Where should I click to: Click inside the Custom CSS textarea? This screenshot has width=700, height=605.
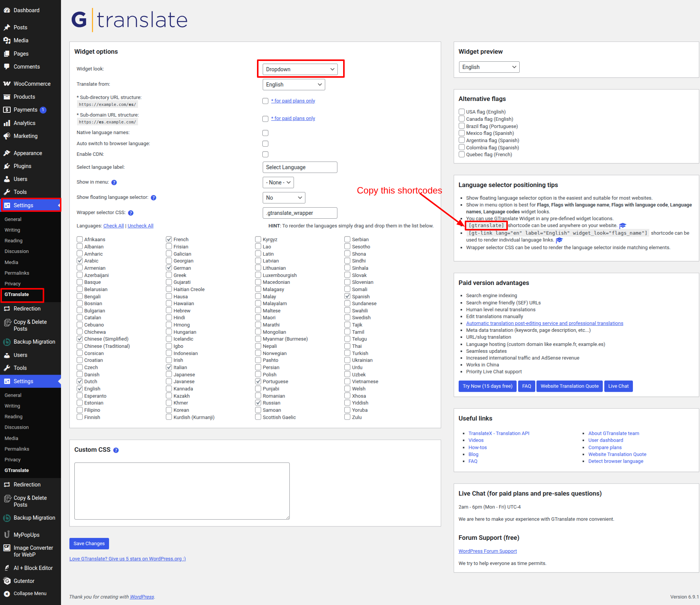pos(182,491)
